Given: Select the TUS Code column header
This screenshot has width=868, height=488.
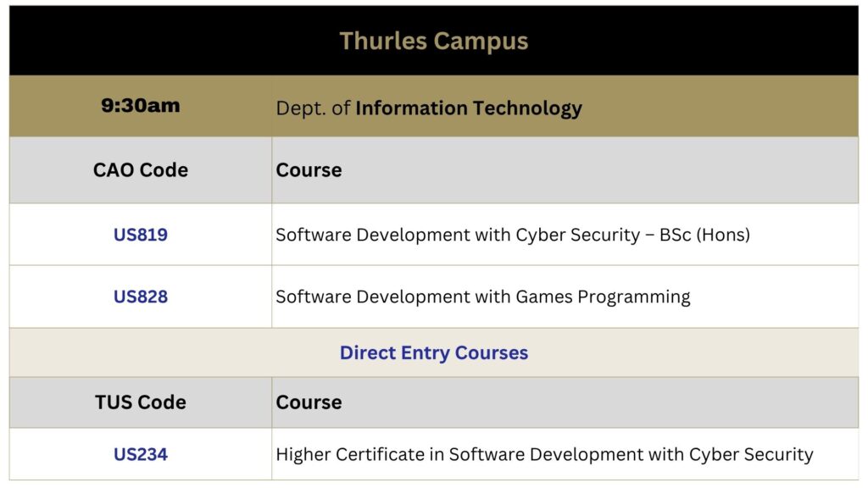Looking at the screenshot, I should (141, 402).
